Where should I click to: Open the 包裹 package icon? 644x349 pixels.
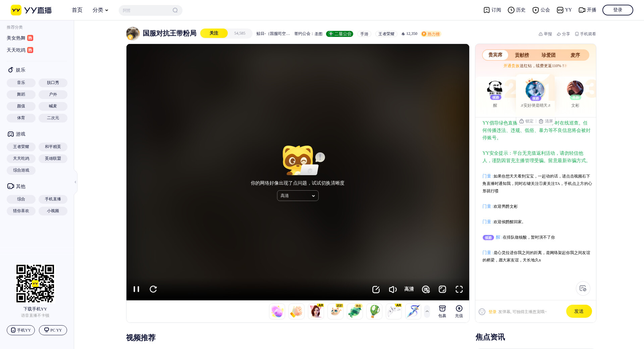pyautogui.click(x=442, y=311)
